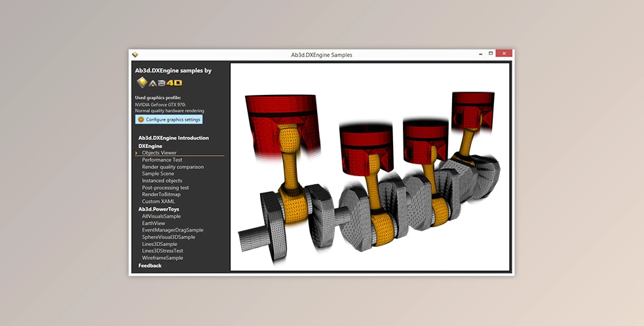Open the Lines3DStressTest sample
The width and height of the screenshot is (644, 326).
click(x=162, y=251)
